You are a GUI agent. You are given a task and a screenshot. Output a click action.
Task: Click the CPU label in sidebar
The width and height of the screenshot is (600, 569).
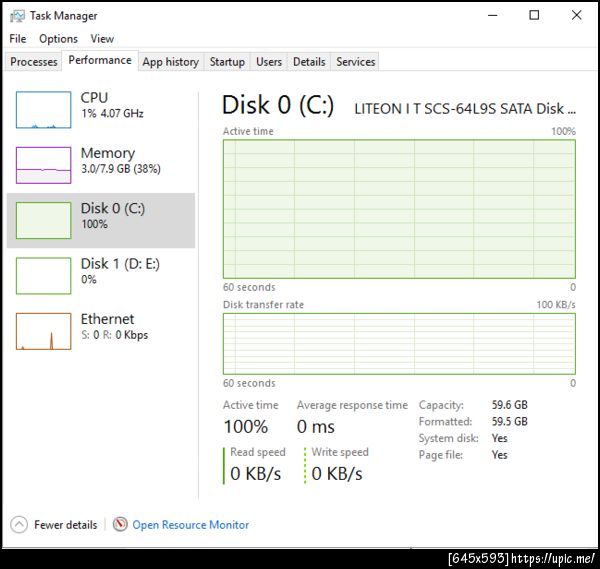(94, 98)
